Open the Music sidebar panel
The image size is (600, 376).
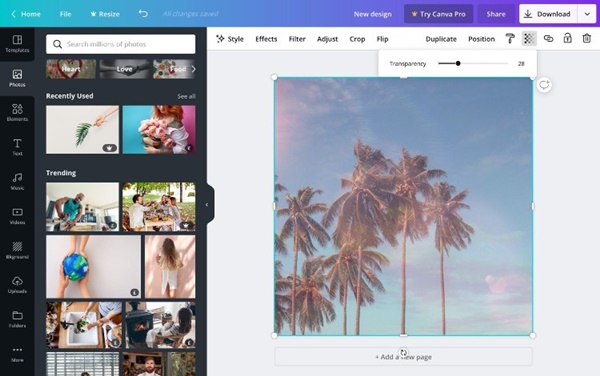point(17,182)
